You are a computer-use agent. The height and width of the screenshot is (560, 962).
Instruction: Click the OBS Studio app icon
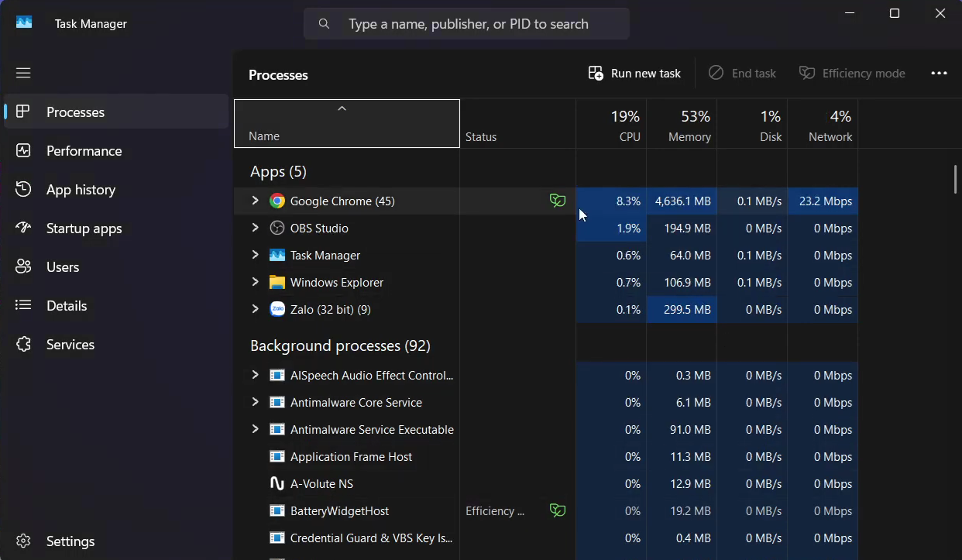click(277, 228)
